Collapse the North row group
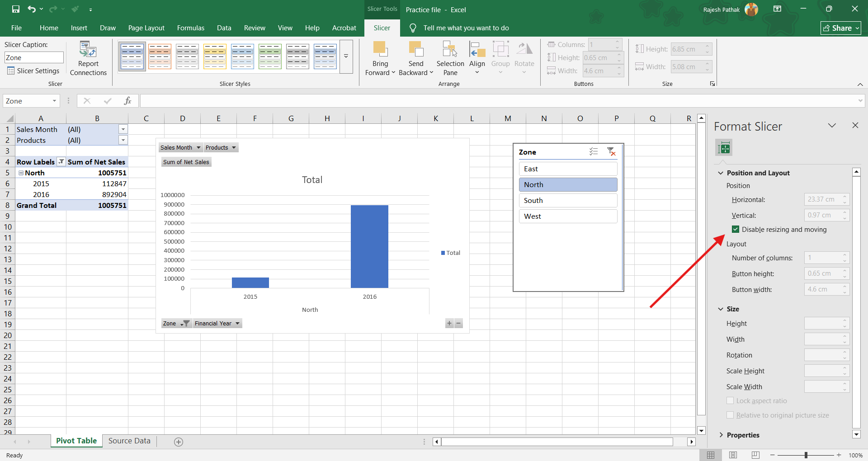The width and height of the screenshot is (868, 461). click(x=21, y=173)
